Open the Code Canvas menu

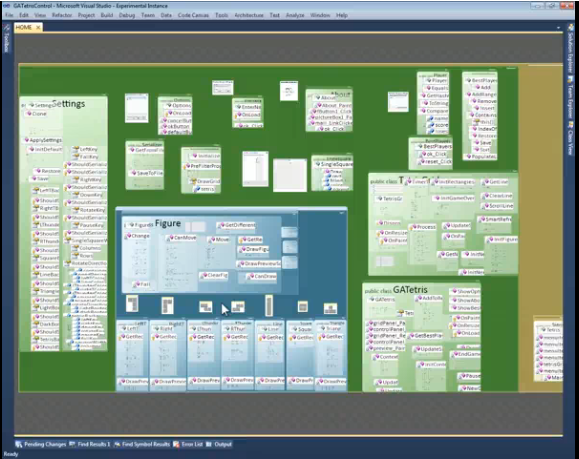[193, 15]
